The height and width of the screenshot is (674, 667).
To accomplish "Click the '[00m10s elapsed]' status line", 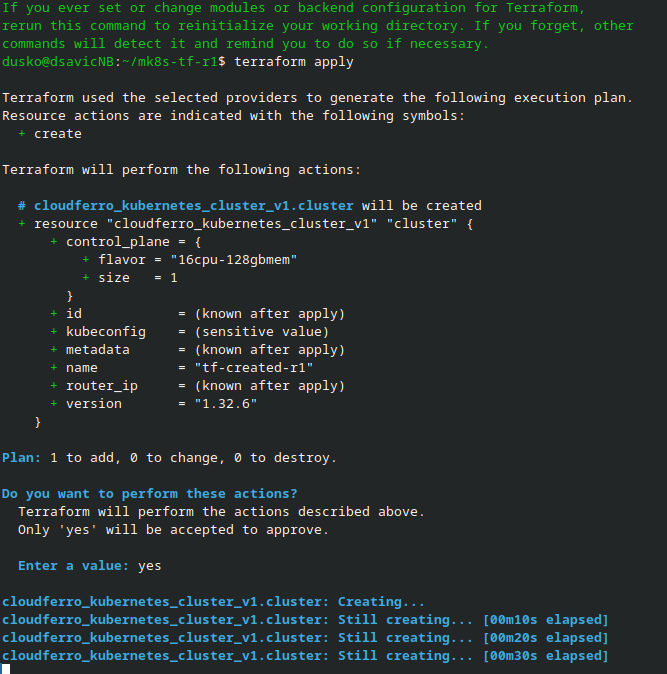I will click(305, 620).
